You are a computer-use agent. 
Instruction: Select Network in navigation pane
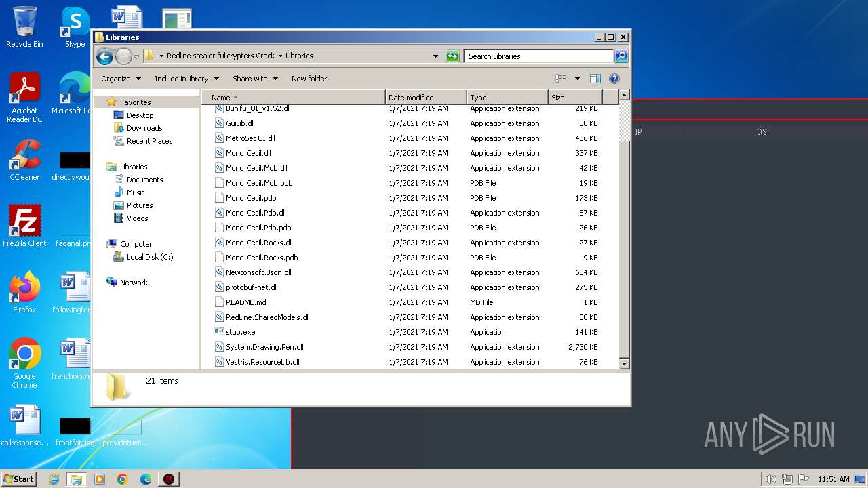(x=134, y=283)
